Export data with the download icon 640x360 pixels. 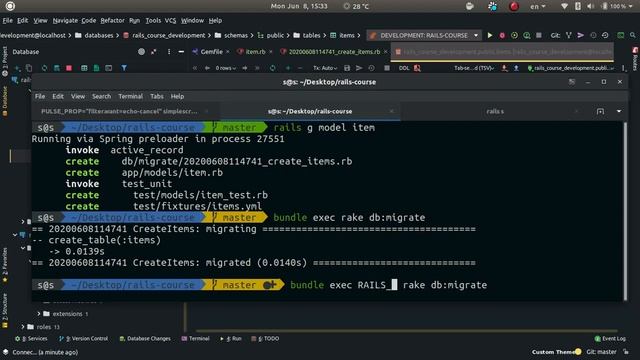(504, 68)
